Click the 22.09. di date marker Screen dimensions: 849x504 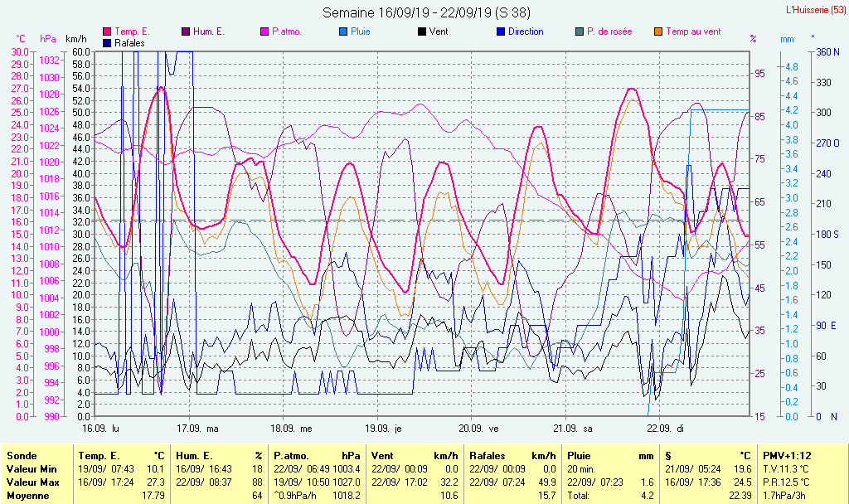tap(666, 429)
